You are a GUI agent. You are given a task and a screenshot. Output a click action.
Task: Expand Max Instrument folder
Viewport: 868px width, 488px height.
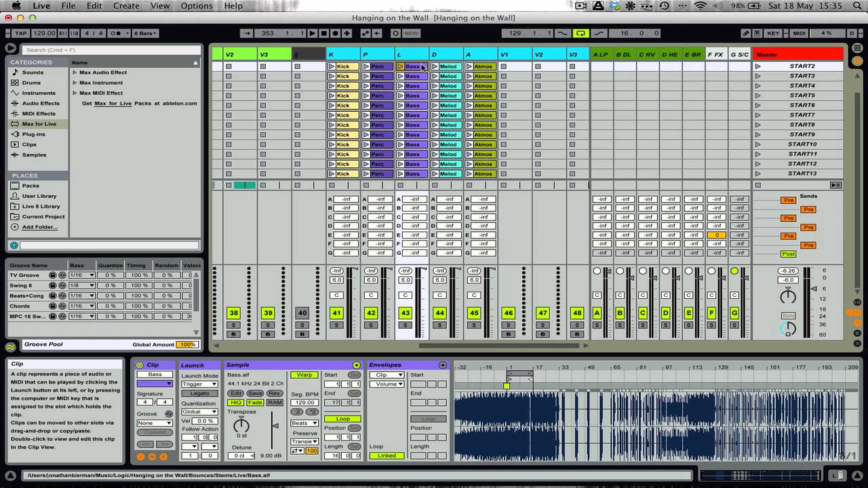pos(75,83)
